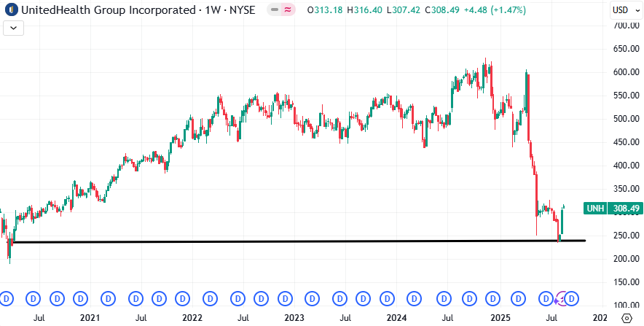The width and height of the screenshot is (644, 326).
Task: Open chart settings hexagon gear icon
Action: (627, 318)
